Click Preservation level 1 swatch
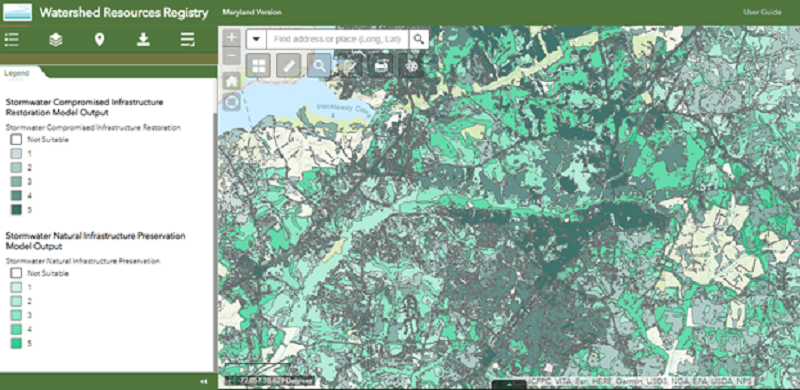 16,287
